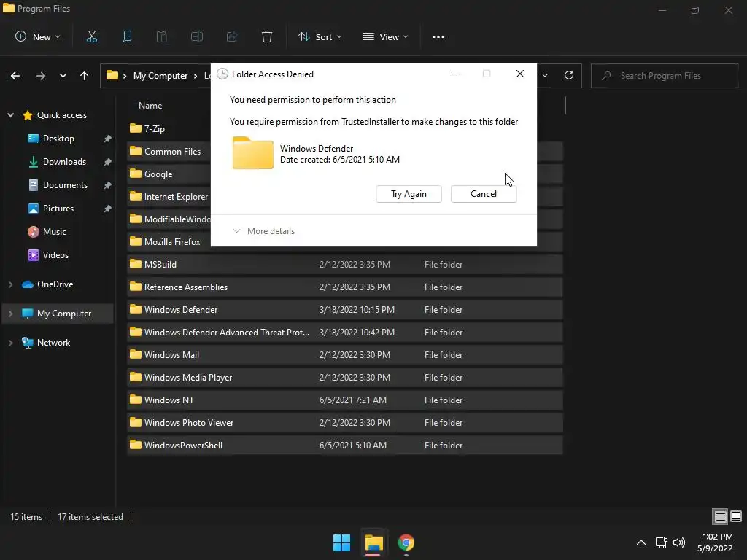Open the See more ellipsis menu
The width and height of the screenshot is (747, 560).
pos(438,36)
